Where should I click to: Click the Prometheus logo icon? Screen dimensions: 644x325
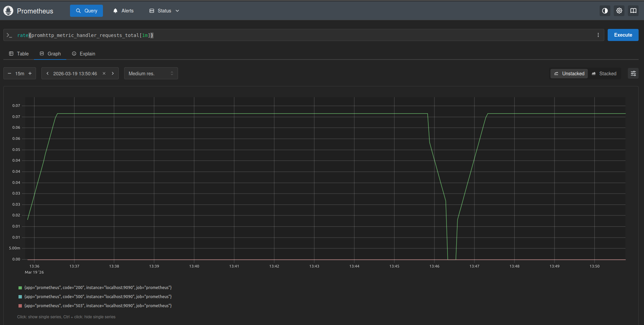8,11
